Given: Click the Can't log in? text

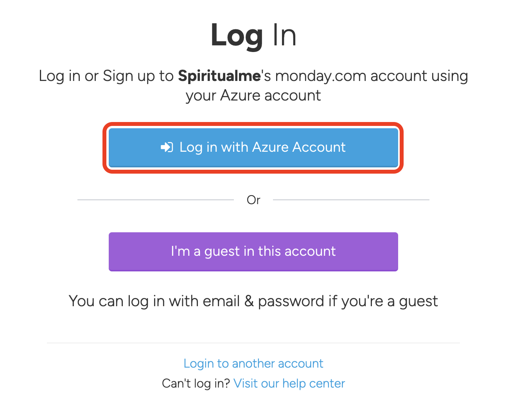Looking at the screenshot, I should [196, 383].
